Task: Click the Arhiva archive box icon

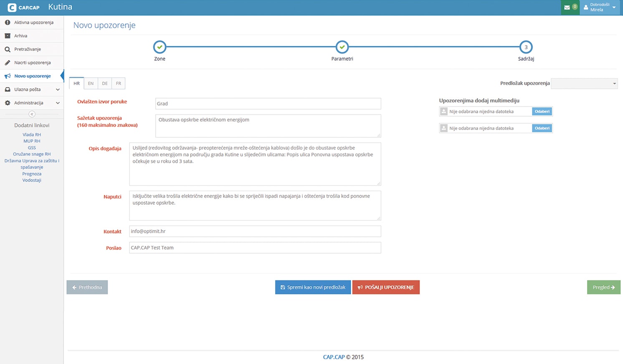Action: (8, 36)
